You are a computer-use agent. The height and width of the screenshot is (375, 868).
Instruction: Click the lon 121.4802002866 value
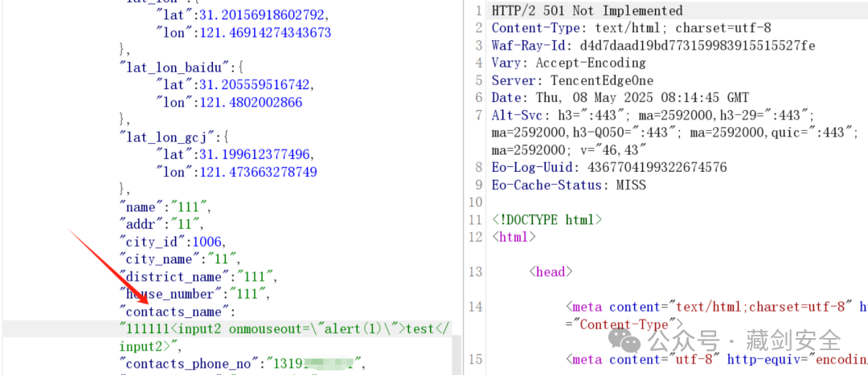[x=251, y=102]
